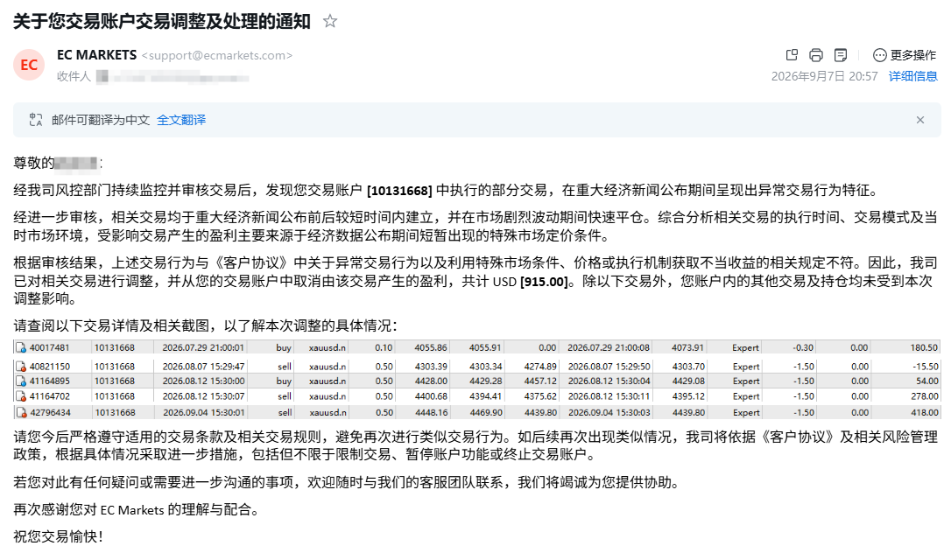Click profit value 180.50
This screenshot has height=560, width=951.
925,348
